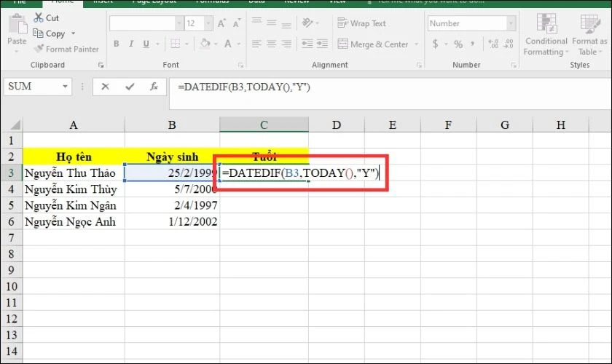Toggle Bold formatting
Screen dimensions: 612x364
tap(117, 44)
